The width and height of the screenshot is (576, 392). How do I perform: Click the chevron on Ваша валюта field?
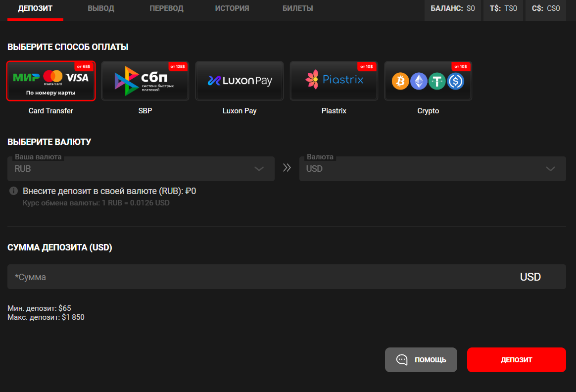[x=259, y=169]
